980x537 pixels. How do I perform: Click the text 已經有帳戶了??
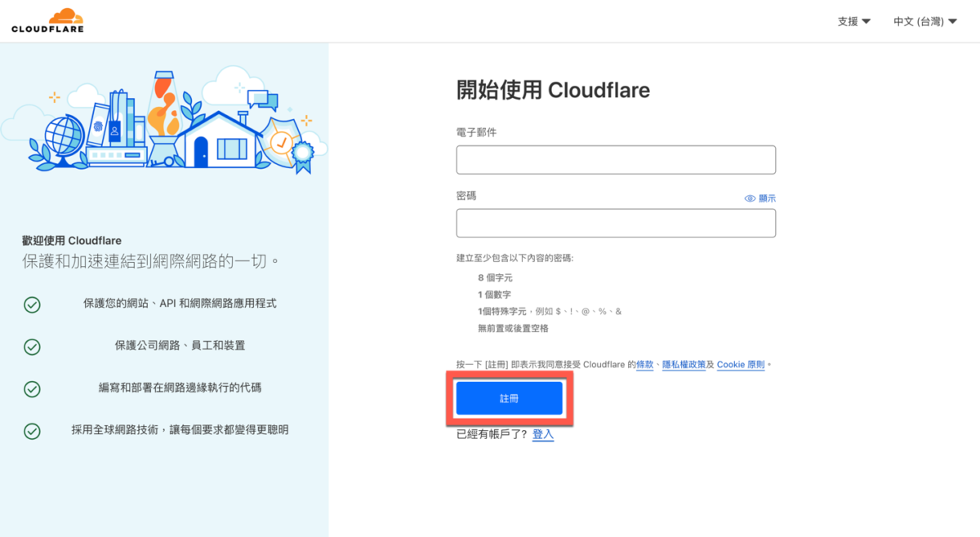492,434
